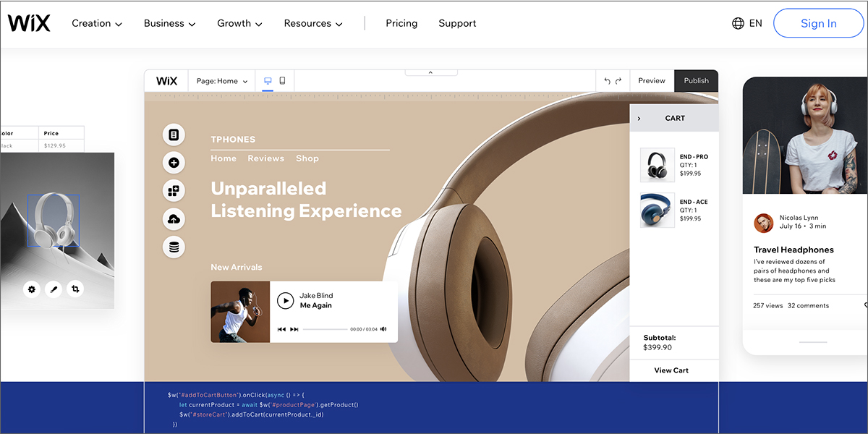
Task: Redo the last editor action
Action: click(x=618, y=81)
